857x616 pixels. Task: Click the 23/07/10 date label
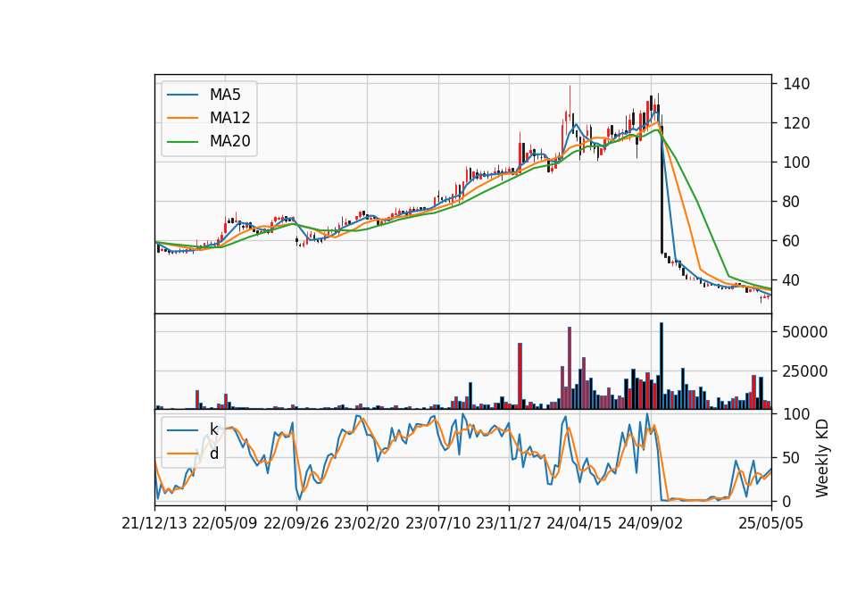(437, 524)
